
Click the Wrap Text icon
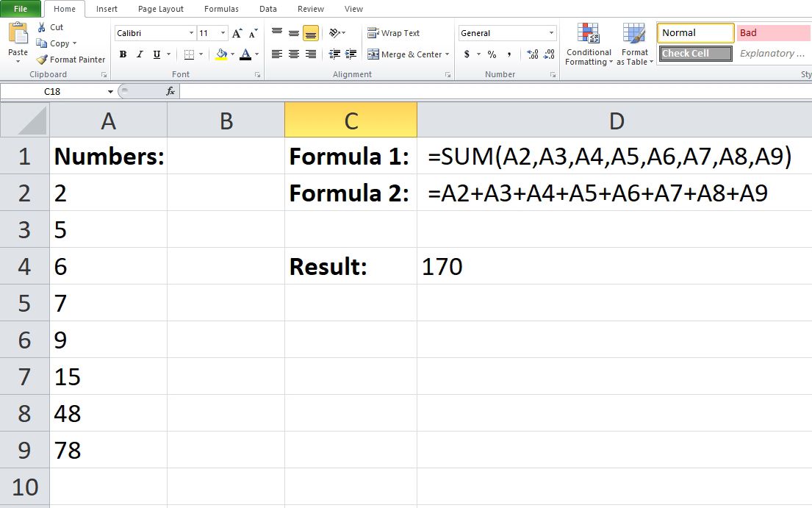tap(373, 32)
